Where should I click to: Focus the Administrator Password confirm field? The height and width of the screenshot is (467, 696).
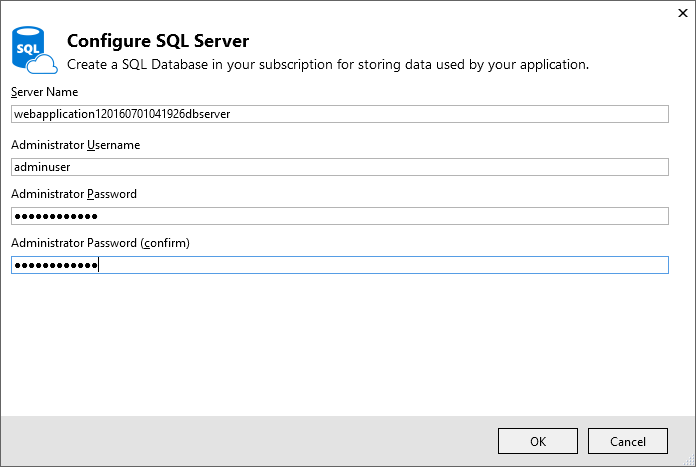point(340,265)
